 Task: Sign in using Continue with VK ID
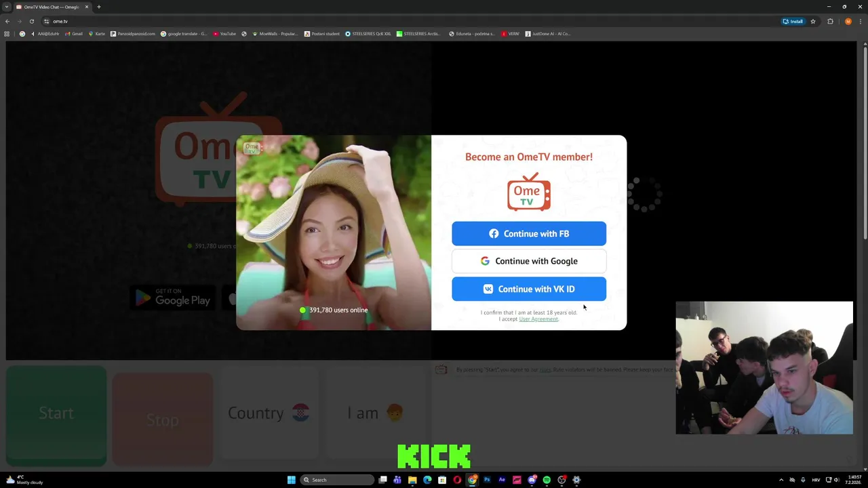click(x=529, y=289)
